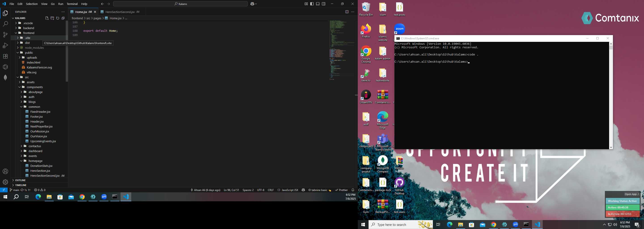Screen dimensions: 644x229
Task: Open Footer.jsx in explorer
Action: (36, 117)
